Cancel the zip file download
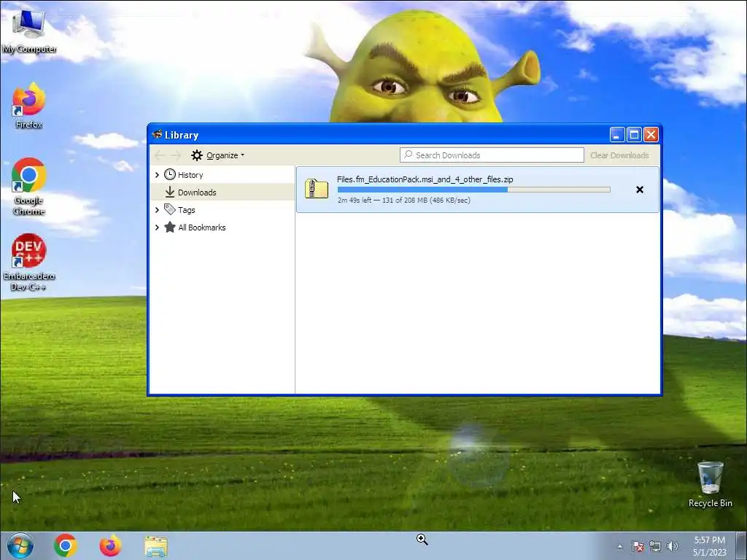 click(640, 190)
